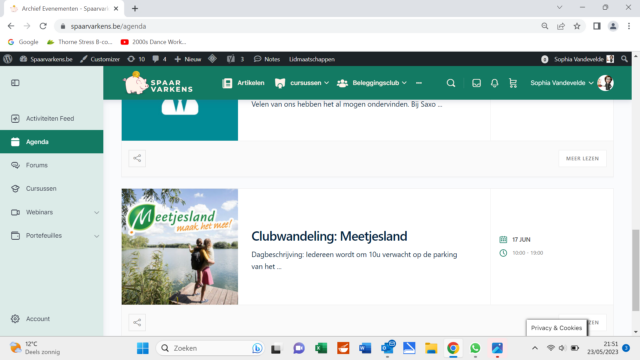Click the Meetjesland event thumbnail
Image resolution: width=640 pixels, height=360 pixels.
coord(180,247)
